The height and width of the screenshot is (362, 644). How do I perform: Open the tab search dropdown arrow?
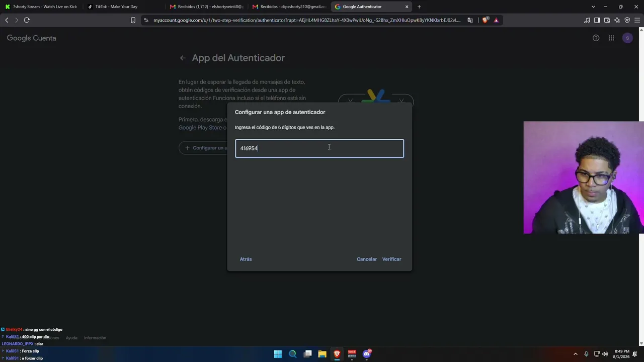pyautogui.click(x=593, y=7)
